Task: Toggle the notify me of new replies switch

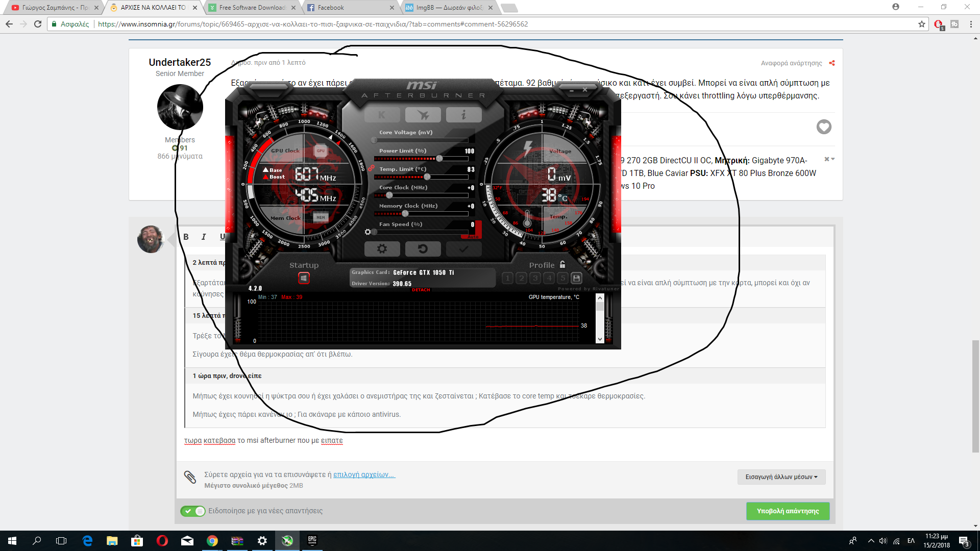Action: [193, 511]
